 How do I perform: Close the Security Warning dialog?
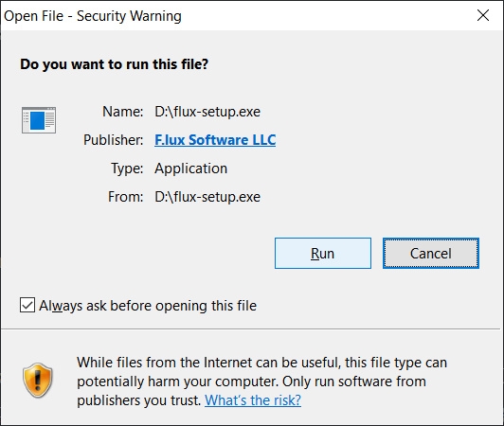[x=483, y=15]
